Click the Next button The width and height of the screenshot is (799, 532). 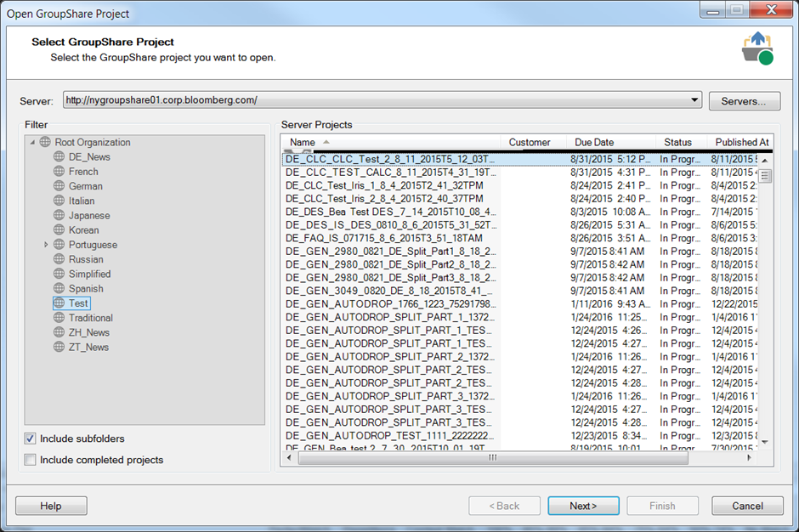pyautogui.click(x=582, y=507)
